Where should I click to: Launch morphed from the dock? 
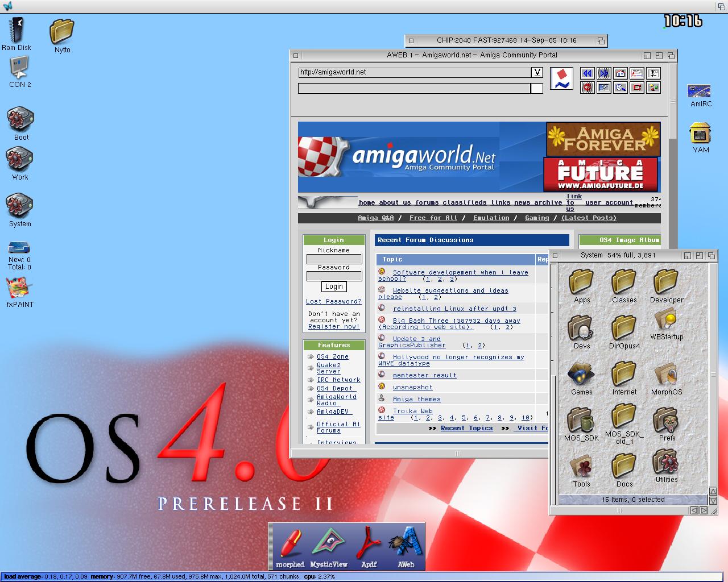pyautogui.click(x=290, y=548)
